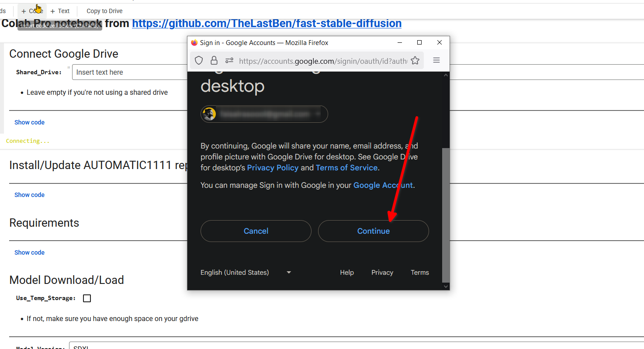Image resolution: width=644 pixels, height=349 pixels.
Task: Click Terms in the sign-in footer
Action: [x=420, y=273]
